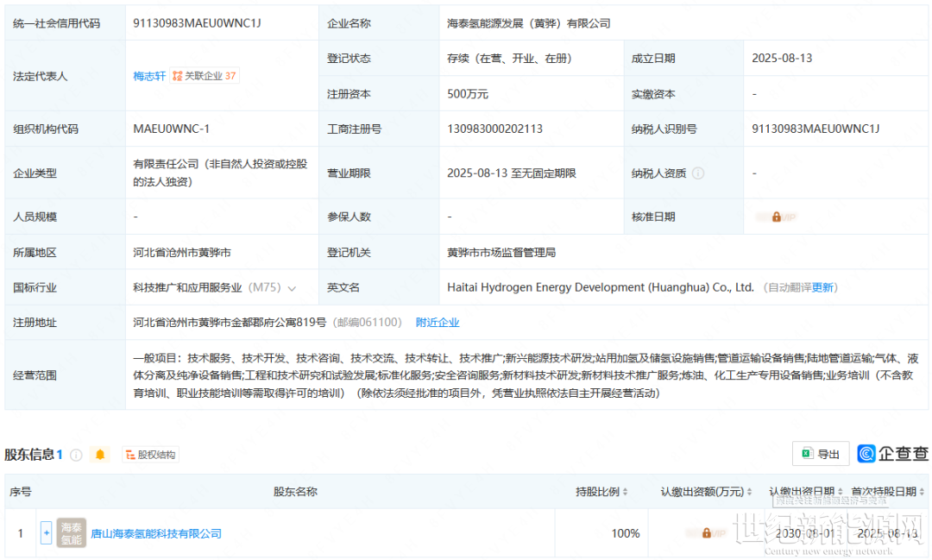Click info icon next to 纳税人资质

(x=698, y=173)
